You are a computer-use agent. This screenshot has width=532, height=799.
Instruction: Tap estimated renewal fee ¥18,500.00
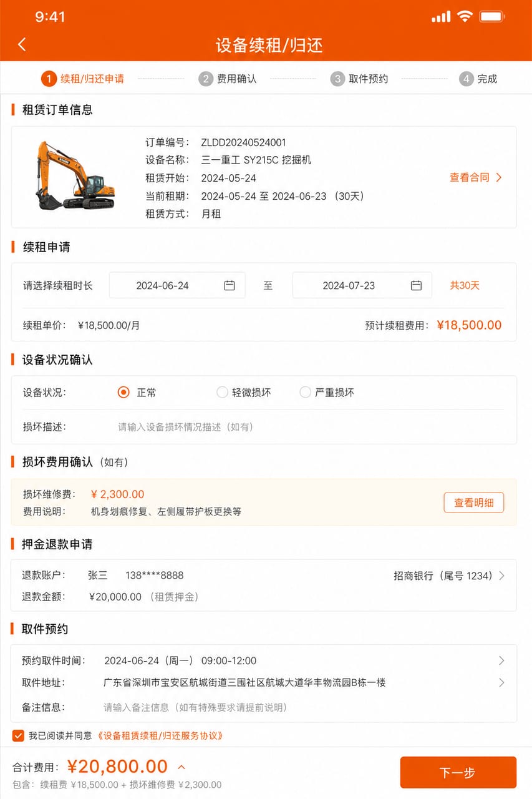469,325
